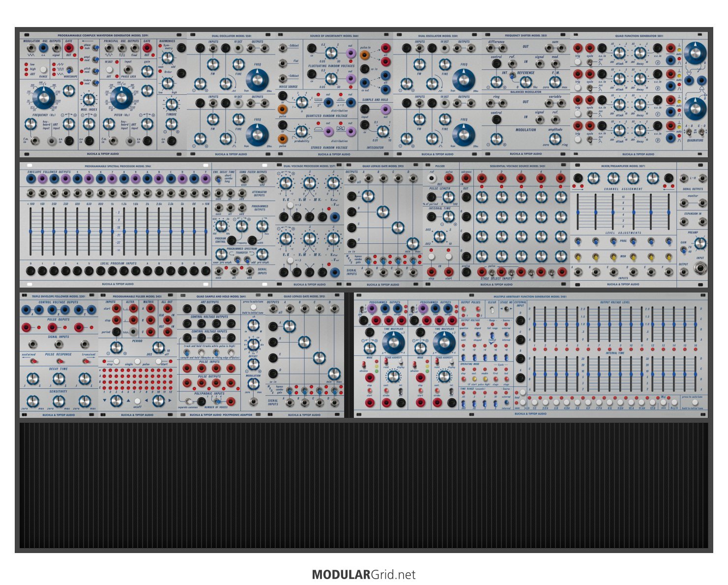Image resolution: width=728 pixels, height=585 pixels.
Task: Click the MOD. INDEX knob
Action: point(88,99)
